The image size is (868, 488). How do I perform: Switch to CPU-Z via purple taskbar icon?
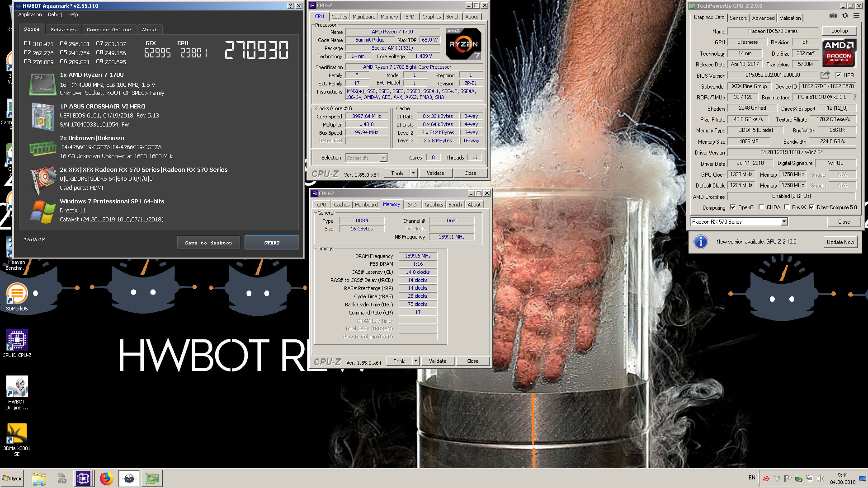(83, 479)
